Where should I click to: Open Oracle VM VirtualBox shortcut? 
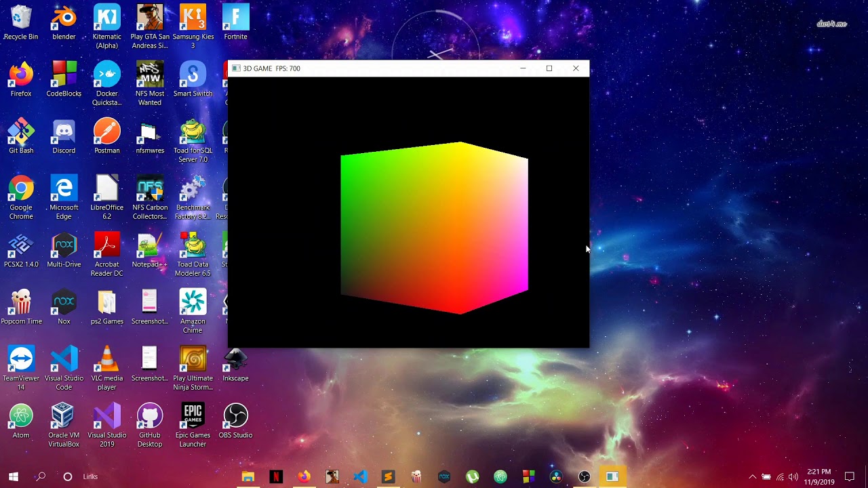pyautogui.click(x=64, y=426)
